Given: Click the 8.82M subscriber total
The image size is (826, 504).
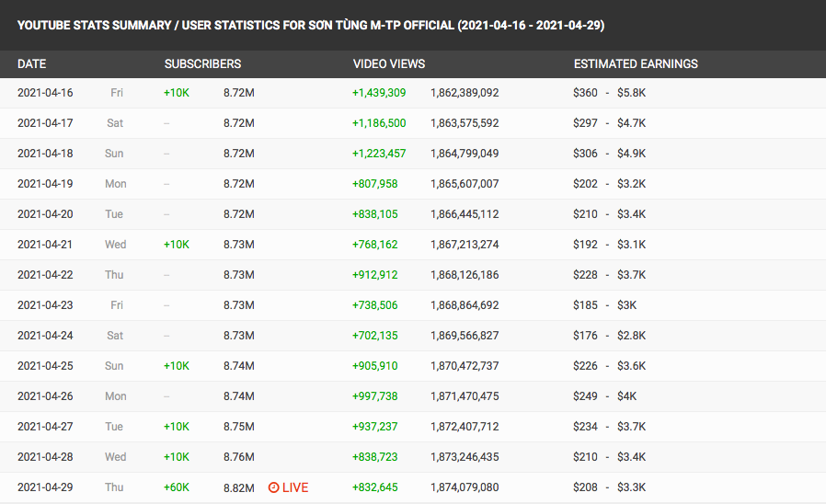Looking at the screenshot, I should pyautogui.click(x=239, y=487).
